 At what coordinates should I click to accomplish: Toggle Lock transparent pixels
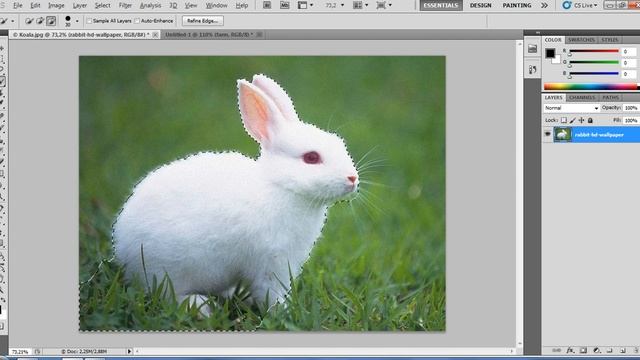(564, 120)
